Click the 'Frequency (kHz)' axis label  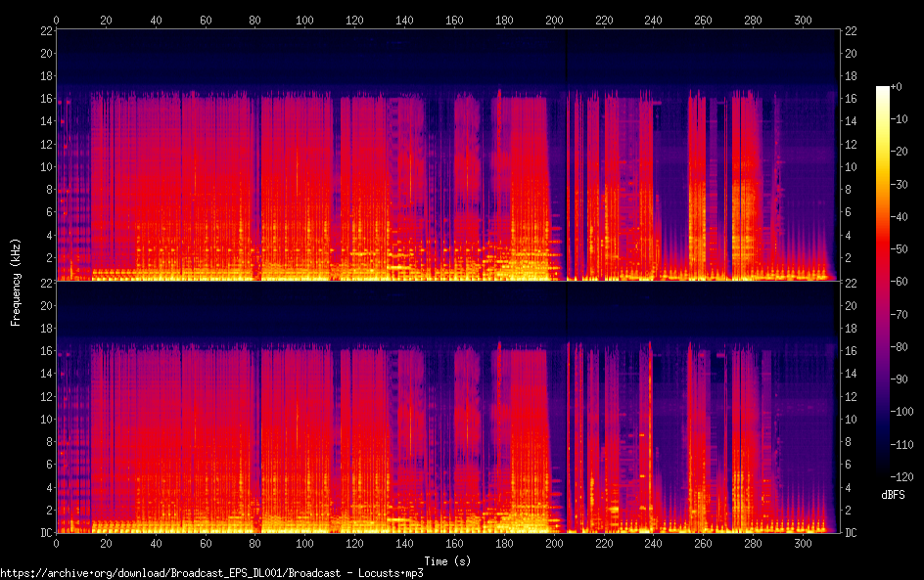coord(16,282)
